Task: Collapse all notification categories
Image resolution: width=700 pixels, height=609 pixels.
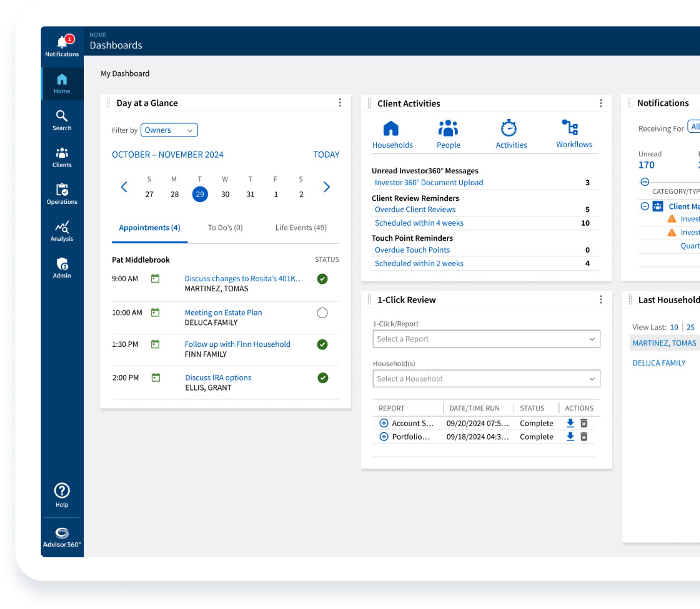Action: [x=645, y=182]
